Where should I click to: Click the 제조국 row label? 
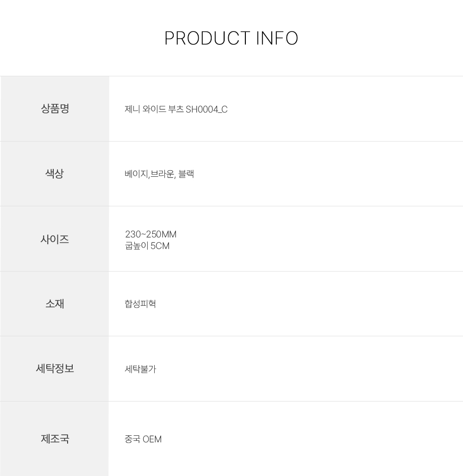(55, 438)
